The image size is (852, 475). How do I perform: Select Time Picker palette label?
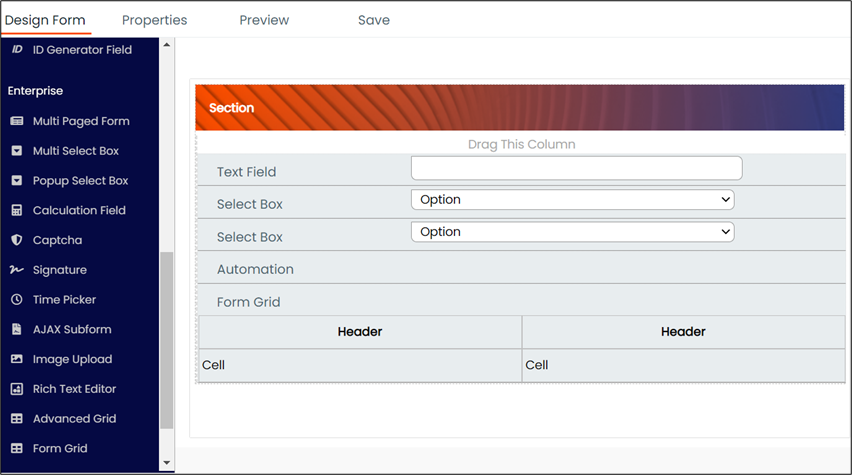(x=64, y=299)
